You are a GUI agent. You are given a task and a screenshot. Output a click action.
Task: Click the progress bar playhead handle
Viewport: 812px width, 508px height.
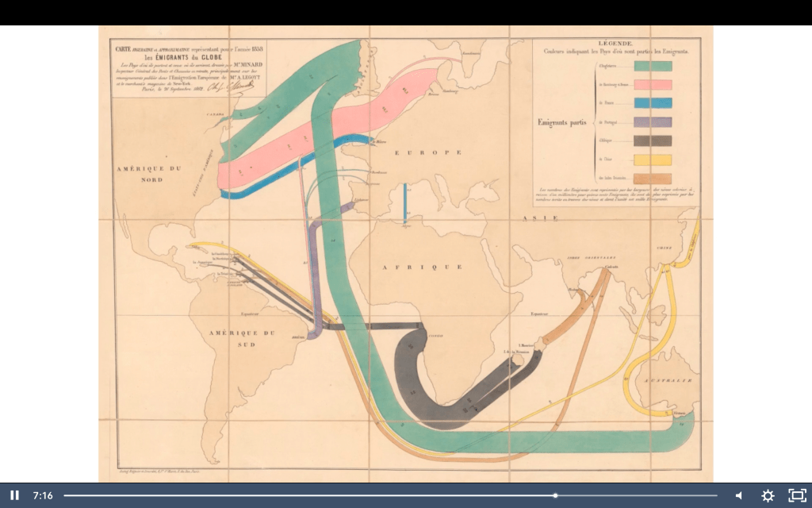[555, 495]
